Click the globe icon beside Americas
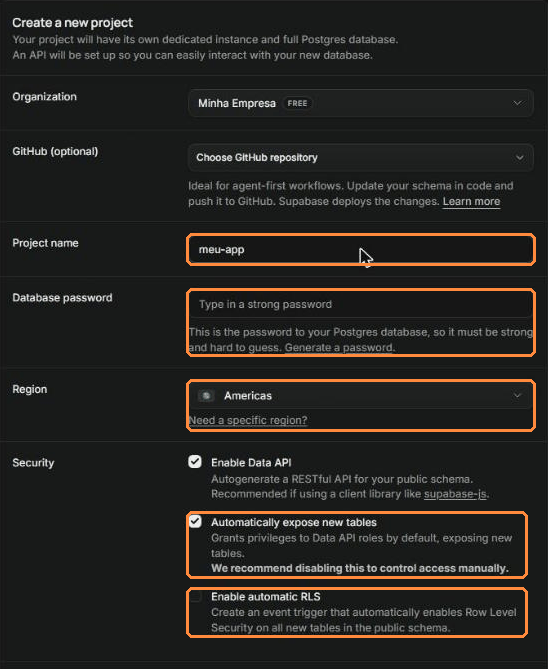This screenshot has height=669, width=548. click(x=206, y=396)
